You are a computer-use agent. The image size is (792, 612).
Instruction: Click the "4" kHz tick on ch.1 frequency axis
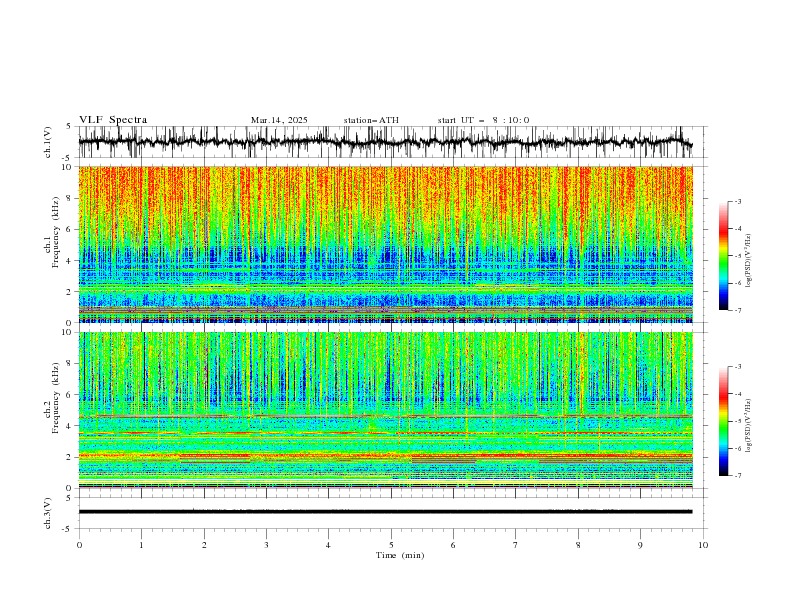click(x=69, y=261)
